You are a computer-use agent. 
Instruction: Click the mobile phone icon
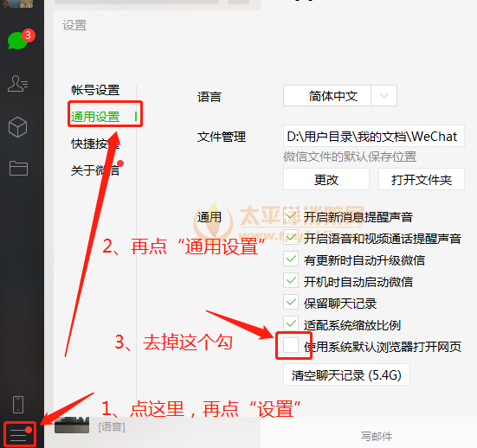tap(18, 405)
